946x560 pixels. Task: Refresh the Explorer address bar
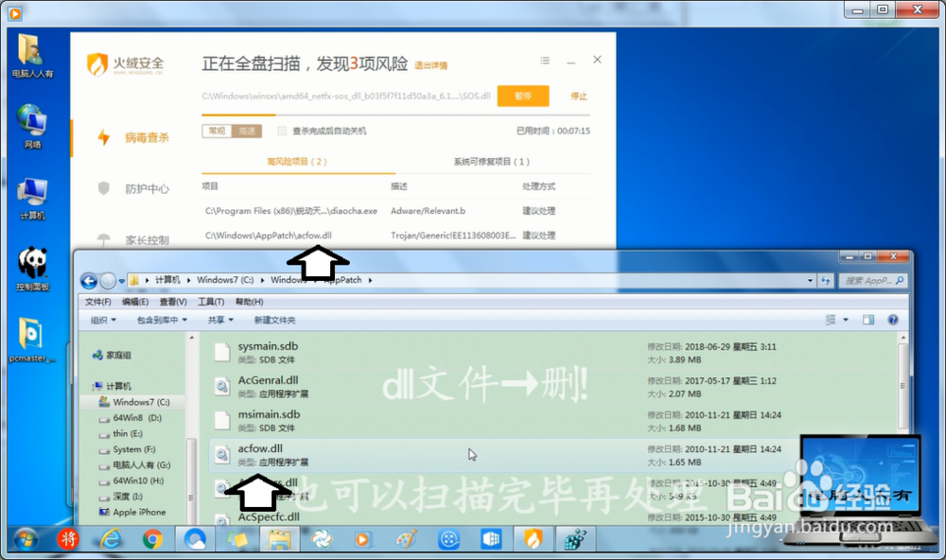825,281
